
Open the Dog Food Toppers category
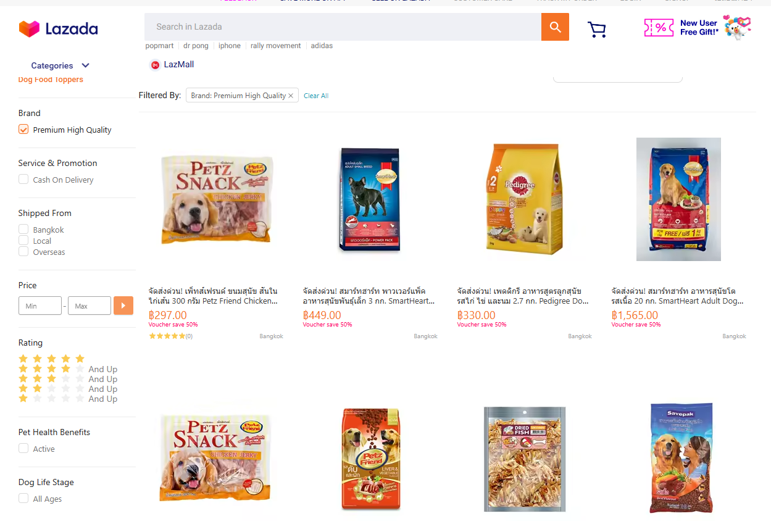(x=51, y=80)
